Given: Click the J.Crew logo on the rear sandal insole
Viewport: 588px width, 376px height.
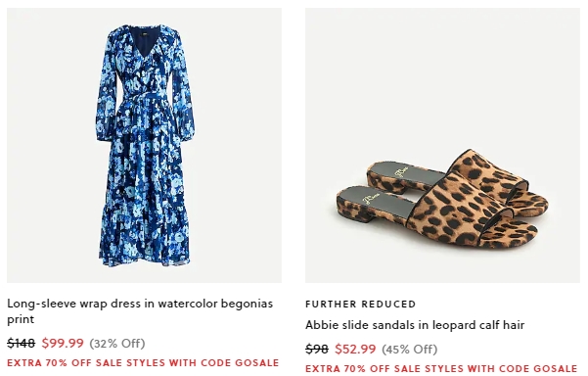Looking at the screenshot, I should (x=401, y=173).
